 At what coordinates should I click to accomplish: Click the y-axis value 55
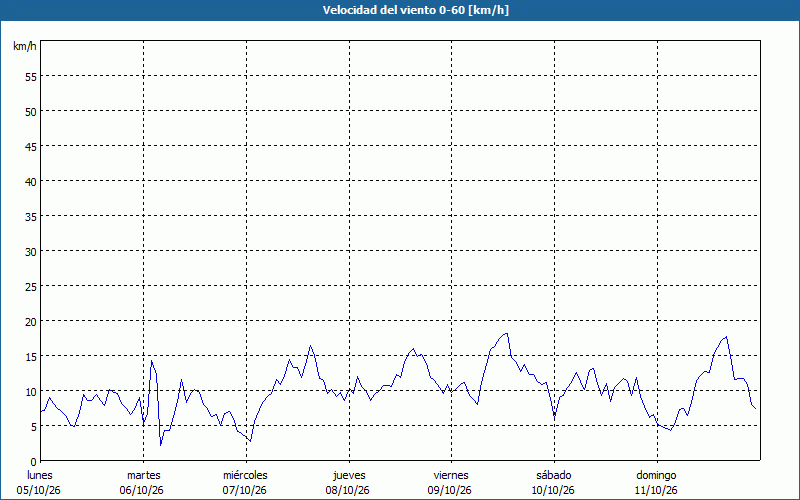31,77
